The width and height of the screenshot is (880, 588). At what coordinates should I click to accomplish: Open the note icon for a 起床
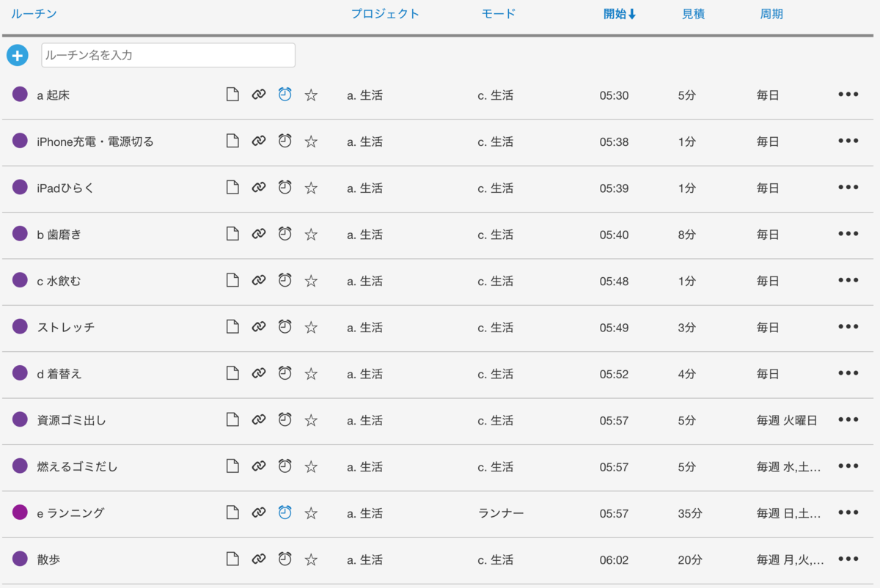[x=232, y=94]
